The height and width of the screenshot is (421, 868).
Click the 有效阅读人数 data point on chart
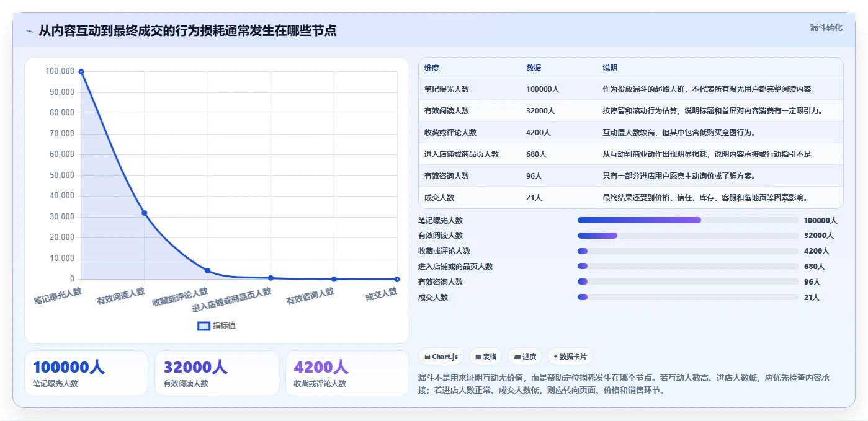pyautogui.click(x=145, y=213)
